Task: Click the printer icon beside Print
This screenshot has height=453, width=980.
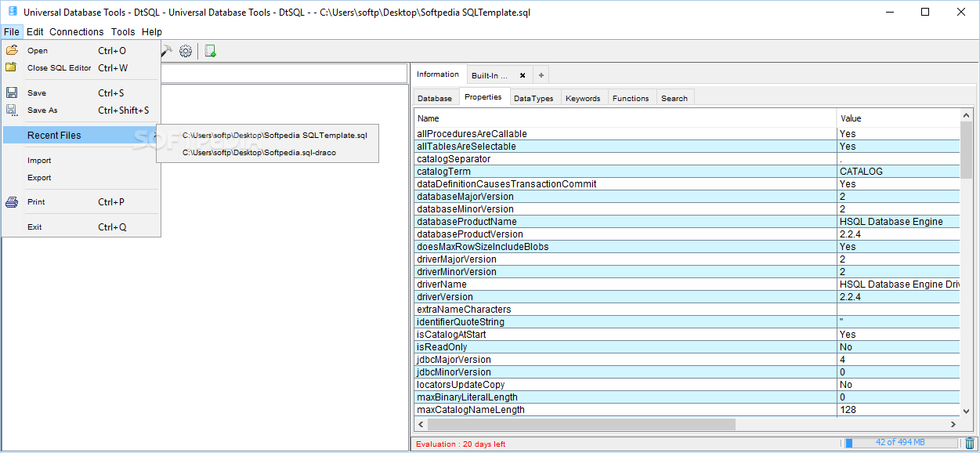Action: point(12,201)
